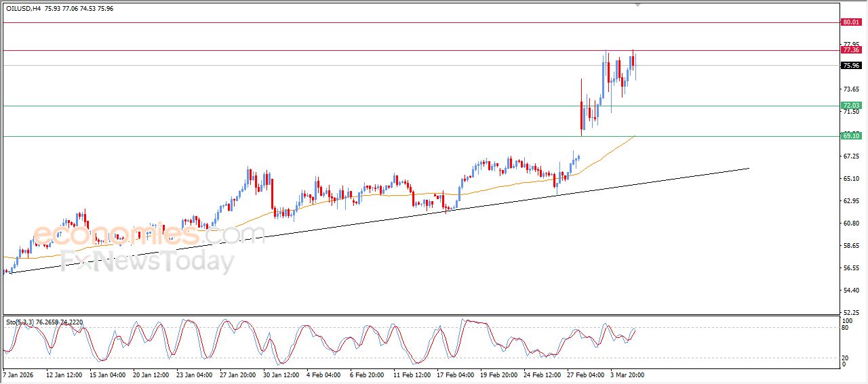Click the 3 Mar 20:00 time label
This screenshot has height=384, width=868.
tap(627, 374)
